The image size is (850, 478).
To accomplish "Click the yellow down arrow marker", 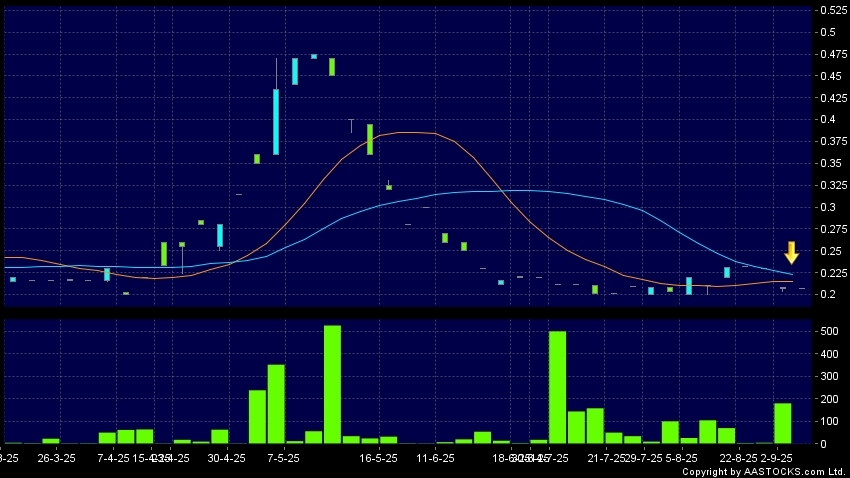I will 791,252.
